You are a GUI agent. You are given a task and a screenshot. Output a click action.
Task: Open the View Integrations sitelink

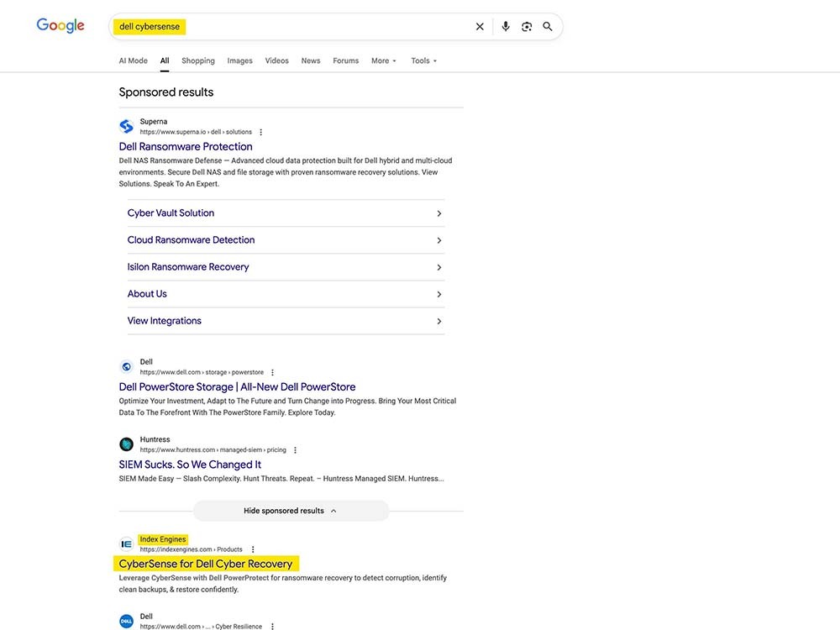point(164,321)
